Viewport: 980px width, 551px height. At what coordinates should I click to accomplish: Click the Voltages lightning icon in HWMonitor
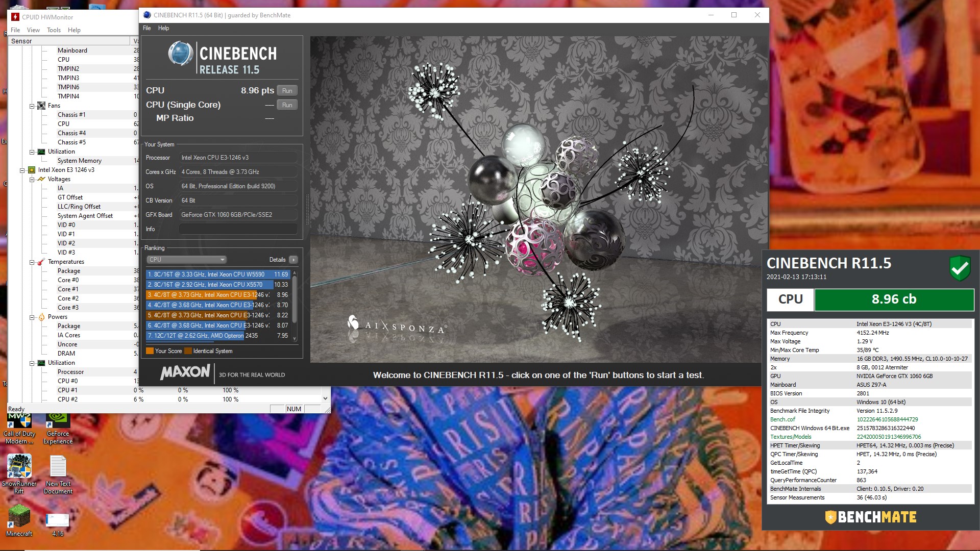[x=41, y=179]
